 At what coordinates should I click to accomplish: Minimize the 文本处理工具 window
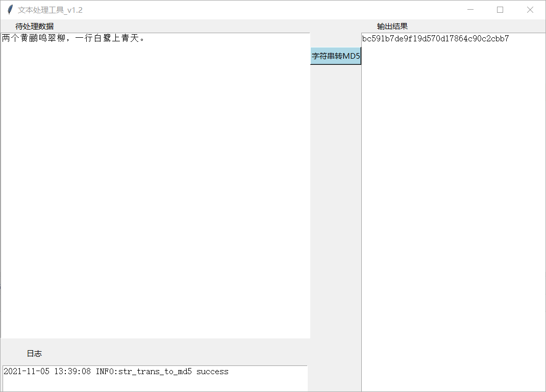[x=470, y=9]
